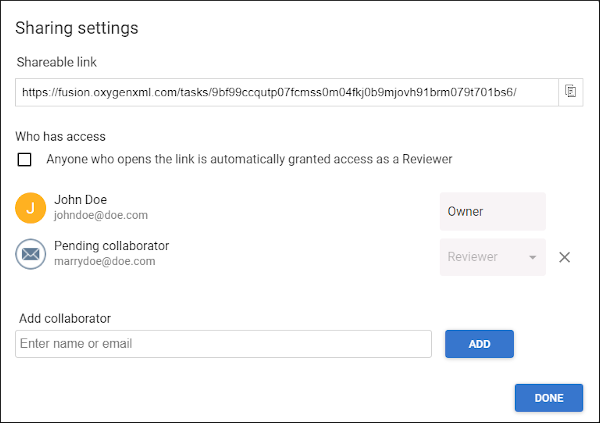Image resolution: width=600 pixels, height=423 pixels.
Task: Click the Owner role field
Action: click(x=492, y=211)
